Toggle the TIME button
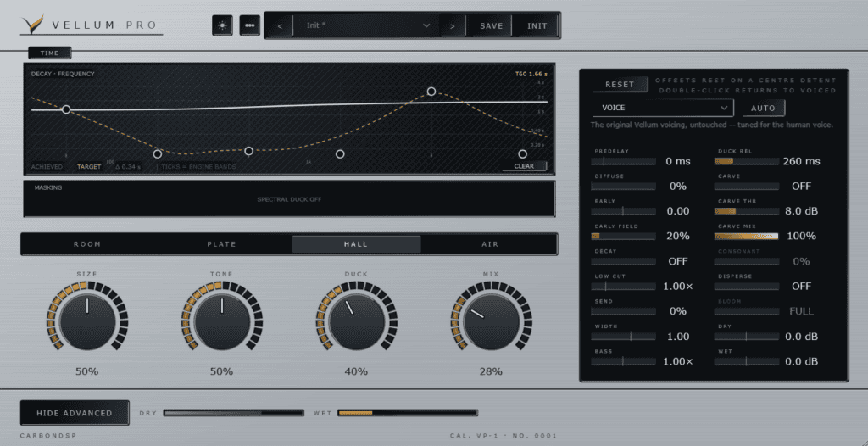The width and height of the screenshot is (868, 446). [50, 53]
